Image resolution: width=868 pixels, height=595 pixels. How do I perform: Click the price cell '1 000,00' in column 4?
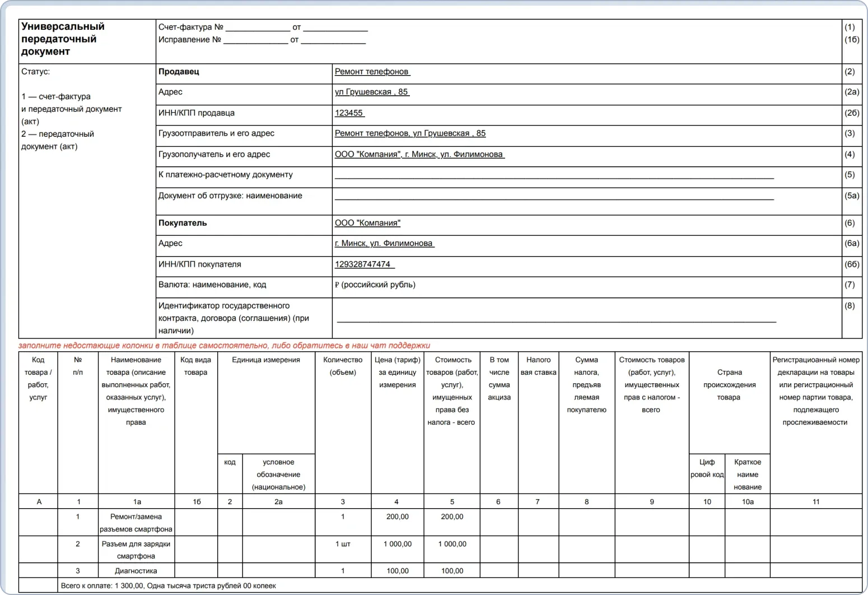pos(397,544)
